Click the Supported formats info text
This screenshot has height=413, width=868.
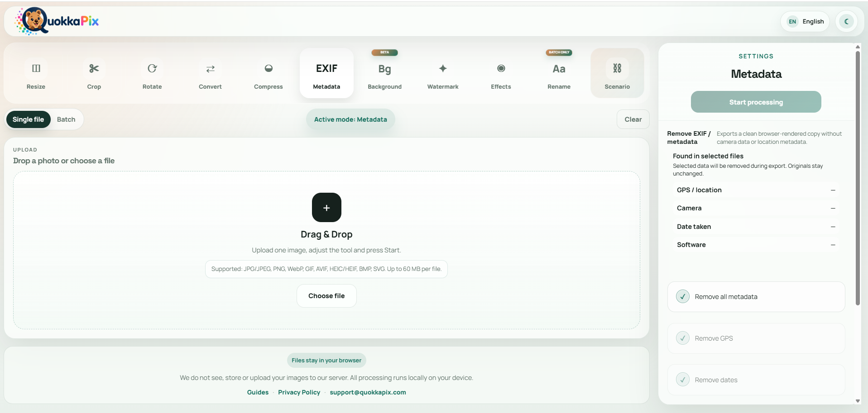[x=326, y=269]
